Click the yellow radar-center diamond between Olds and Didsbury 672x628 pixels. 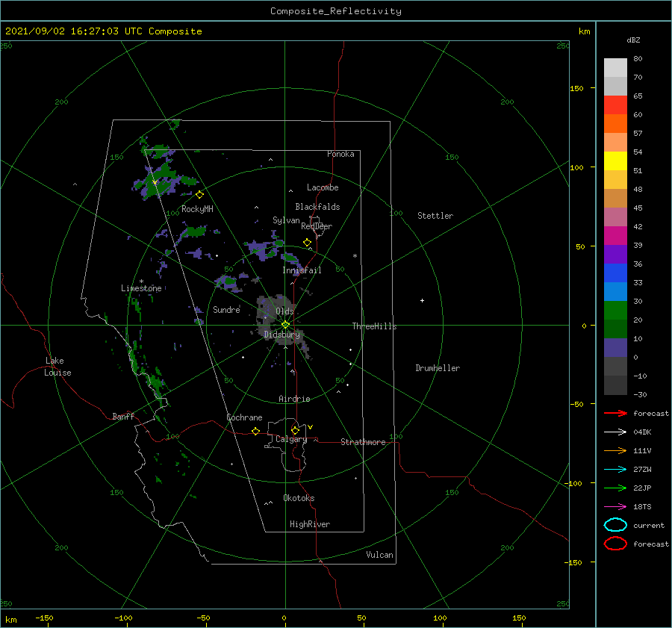click(285, 325)
